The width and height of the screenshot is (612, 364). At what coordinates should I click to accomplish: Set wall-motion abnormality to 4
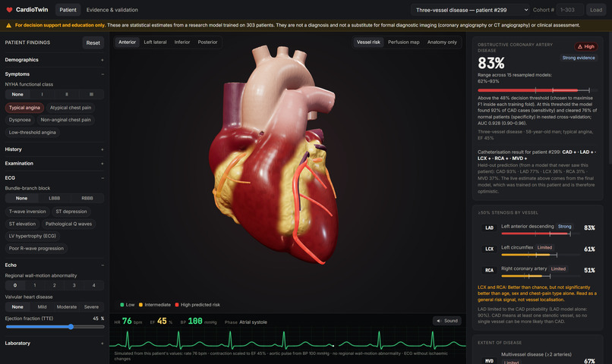[93, 285]
